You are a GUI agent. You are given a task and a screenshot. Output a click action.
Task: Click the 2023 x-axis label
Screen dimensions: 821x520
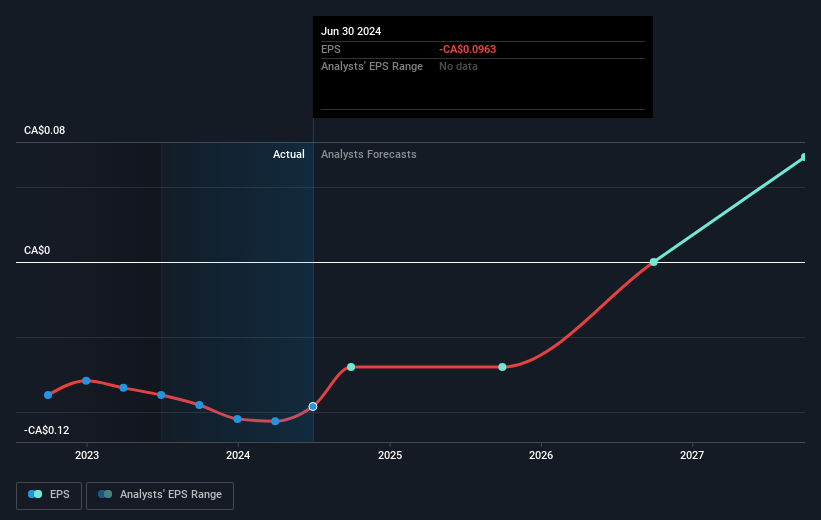(x=87, y=456)
